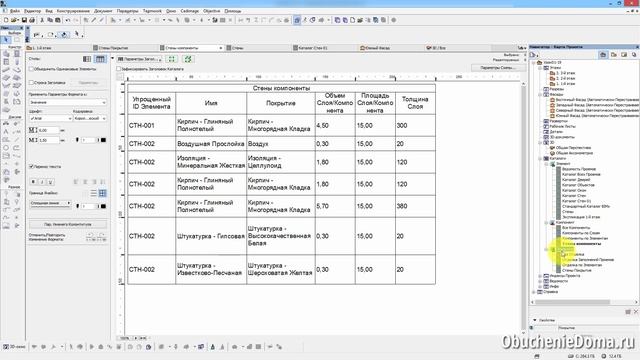Click the '5,70' volume cell

(335, 206)
